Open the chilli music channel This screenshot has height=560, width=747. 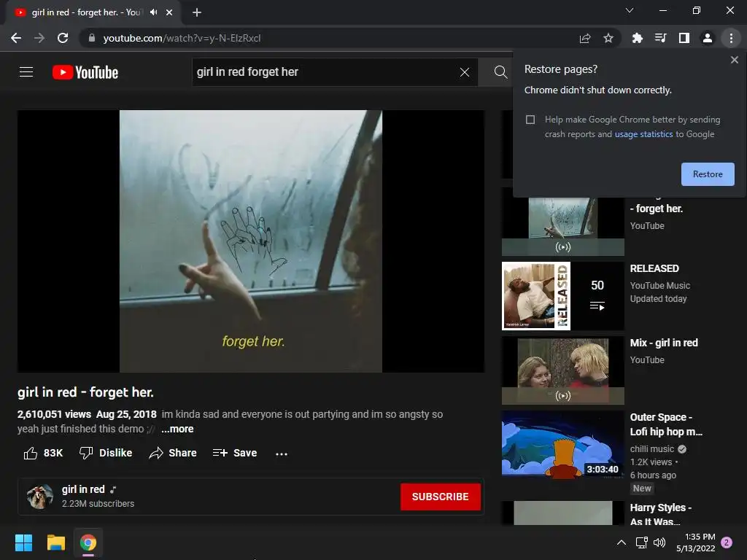pyautogui.click(x=651, y=449)
